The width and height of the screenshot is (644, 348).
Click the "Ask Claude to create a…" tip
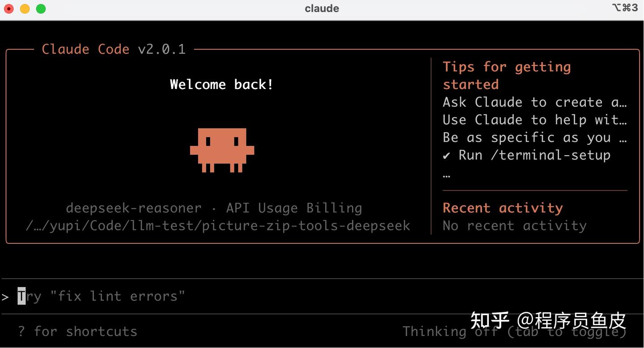tap(535, 102)
